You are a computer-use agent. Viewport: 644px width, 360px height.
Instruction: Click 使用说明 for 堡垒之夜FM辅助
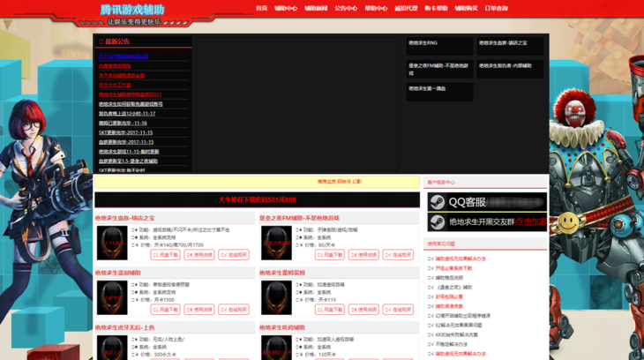pos(363,255)
